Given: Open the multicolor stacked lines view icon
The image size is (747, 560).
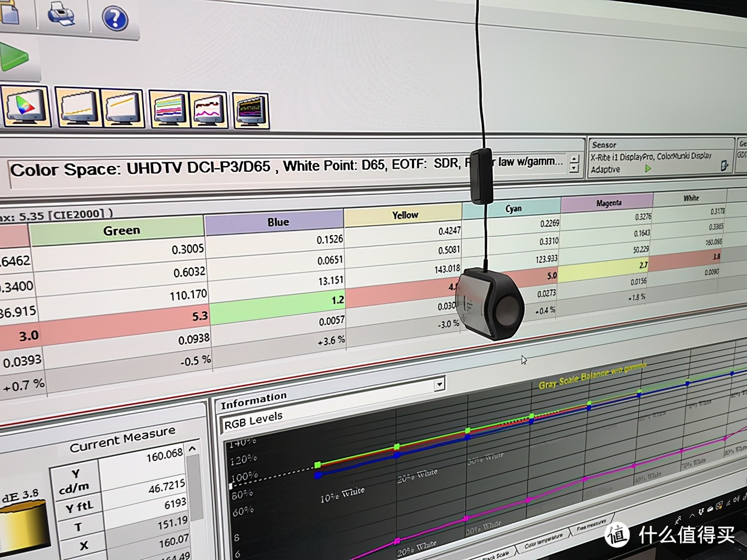Looking at the screenshot, I should click(x=169, y=109).
